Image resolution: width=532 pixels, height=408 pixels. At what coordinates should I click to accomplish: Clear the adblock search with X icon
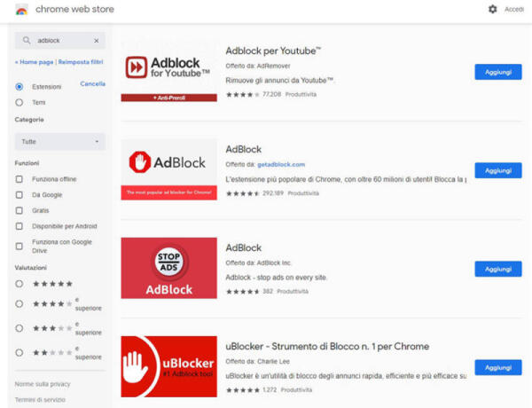click(96, 41)
